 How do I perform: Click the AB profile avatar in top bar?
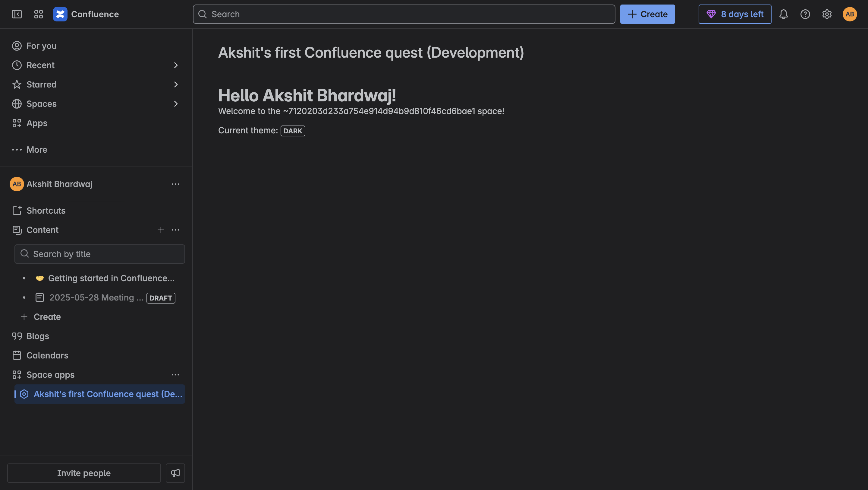coord(850,14)
